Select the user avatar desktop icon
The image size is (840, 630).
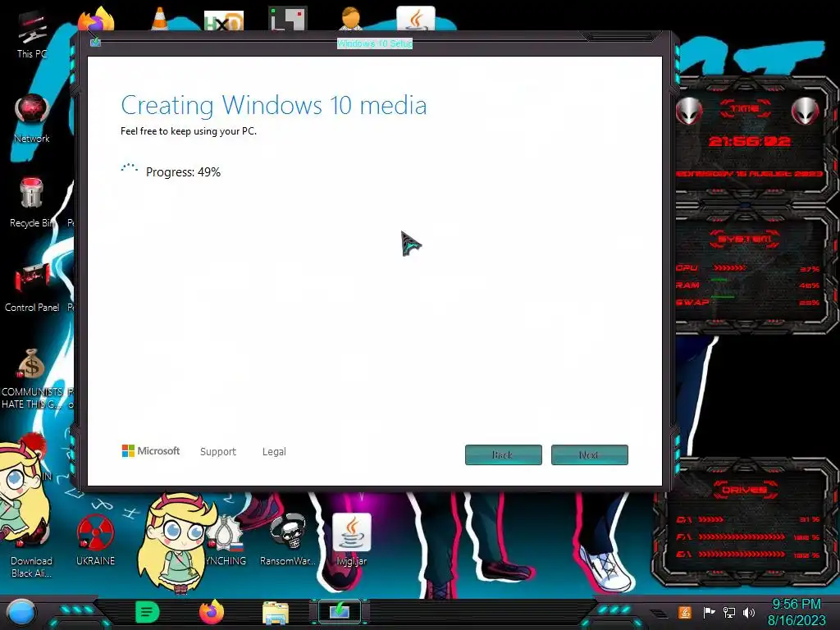coord(351,20)
